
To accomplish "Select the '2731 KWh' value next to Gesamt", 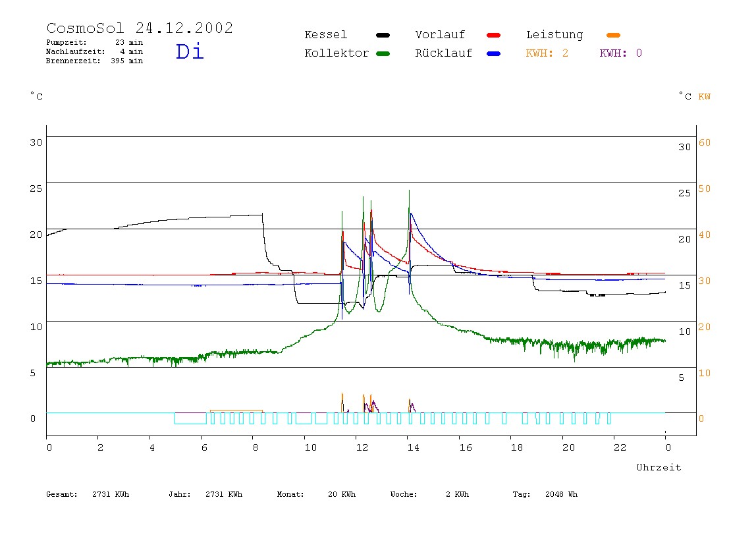I will pyautogui.click(x=111, y=494).
